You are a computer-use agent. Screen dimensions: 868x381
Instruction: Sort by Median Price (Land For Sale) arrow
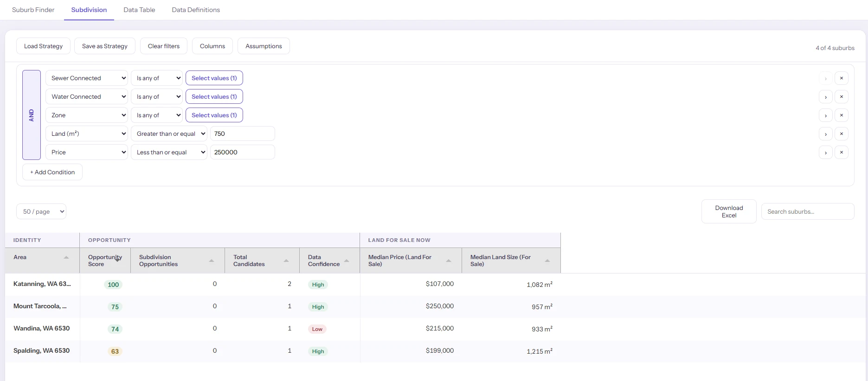[449, 260]
